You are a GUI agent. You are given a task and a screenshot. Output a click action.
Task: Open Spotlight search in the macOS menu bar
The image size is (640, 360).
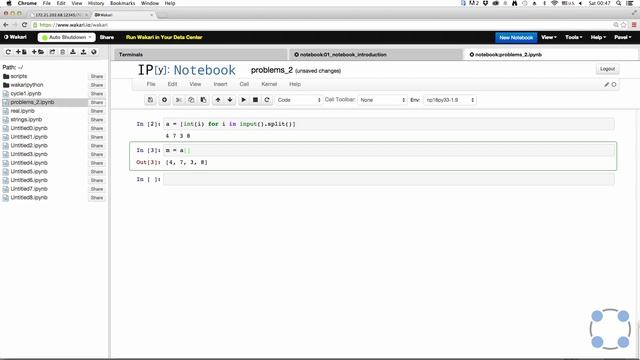tap(619, 3)
